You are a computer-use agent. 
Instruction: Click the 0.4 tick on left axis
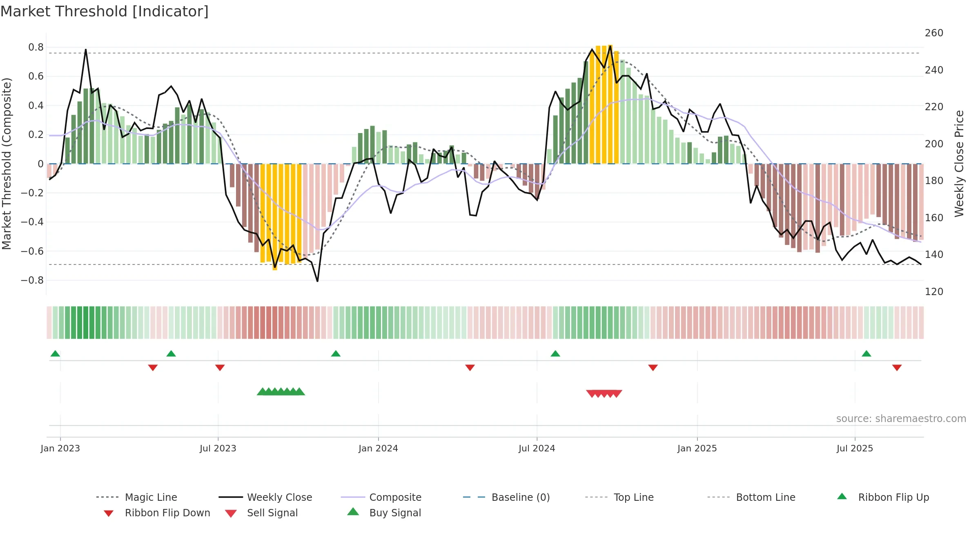click(x=36, y=106)
